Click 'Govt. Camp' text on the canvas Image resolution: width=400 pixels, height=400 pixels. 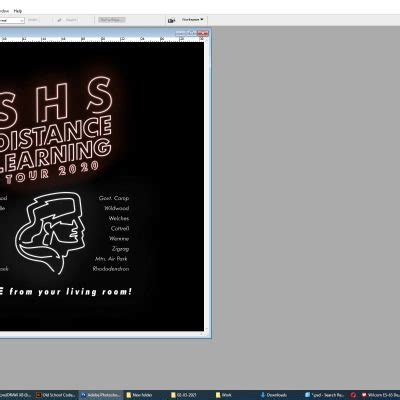[x=114, y=198]
